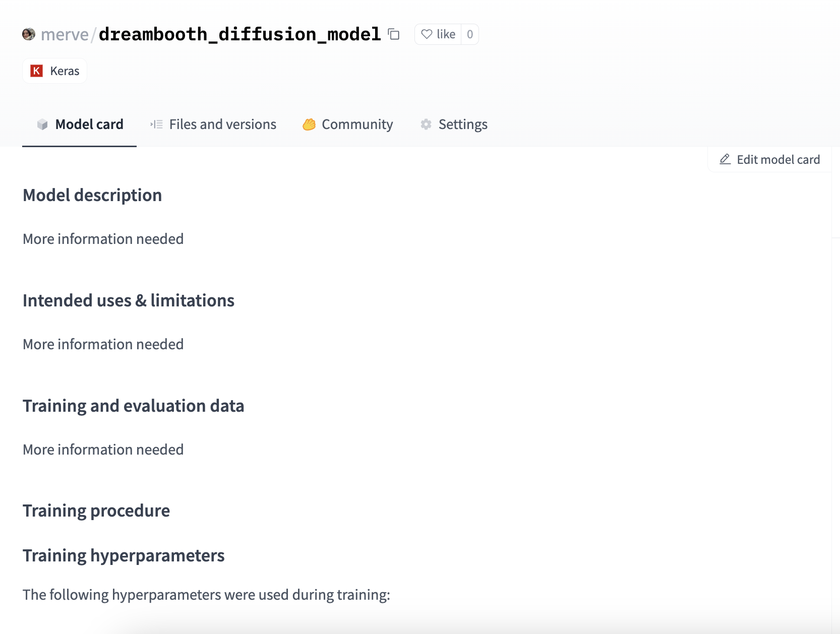Image resolution: width=840 pixels, height=634 pixels.
Task: Open the Community tab
Action: coord(357,124)
